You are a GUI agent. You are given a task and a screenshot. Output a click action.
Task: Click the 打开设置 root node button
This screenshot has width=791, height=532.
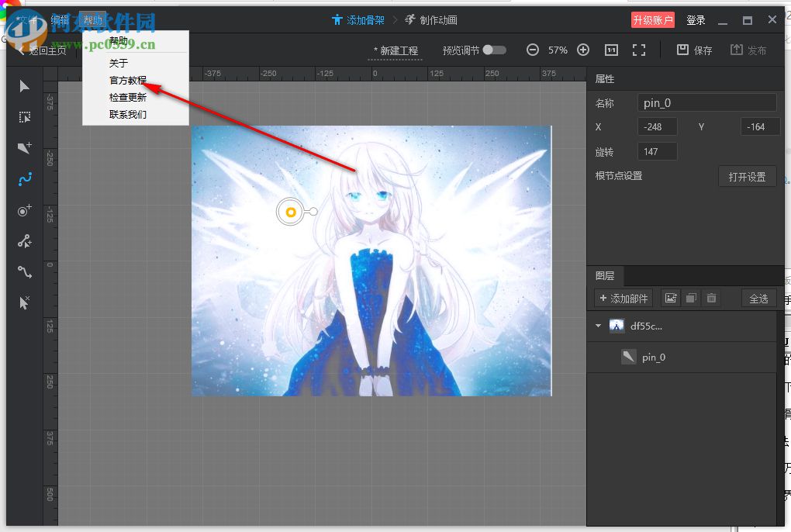pyautogui.click(x=746, y=176)
